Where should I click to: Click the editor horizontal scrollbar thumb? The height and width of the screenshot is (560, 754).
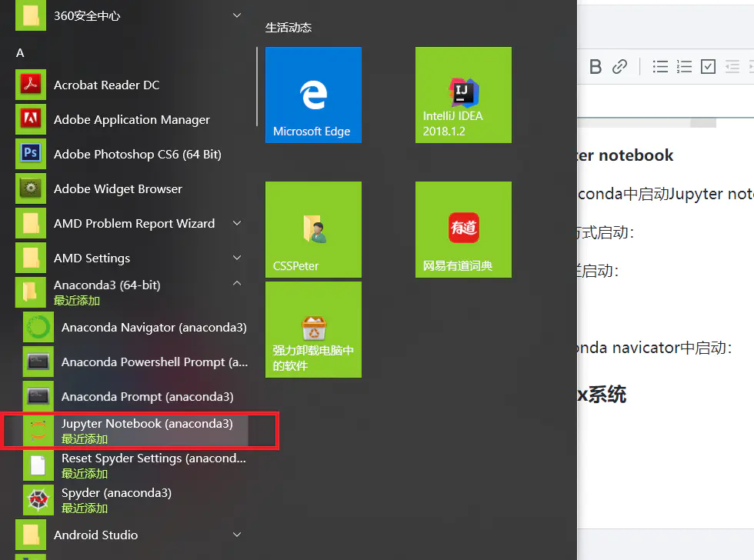(703, 123)
